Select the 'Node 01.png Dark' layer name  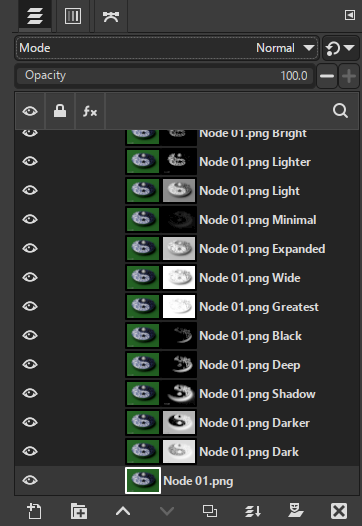(249, 452)
